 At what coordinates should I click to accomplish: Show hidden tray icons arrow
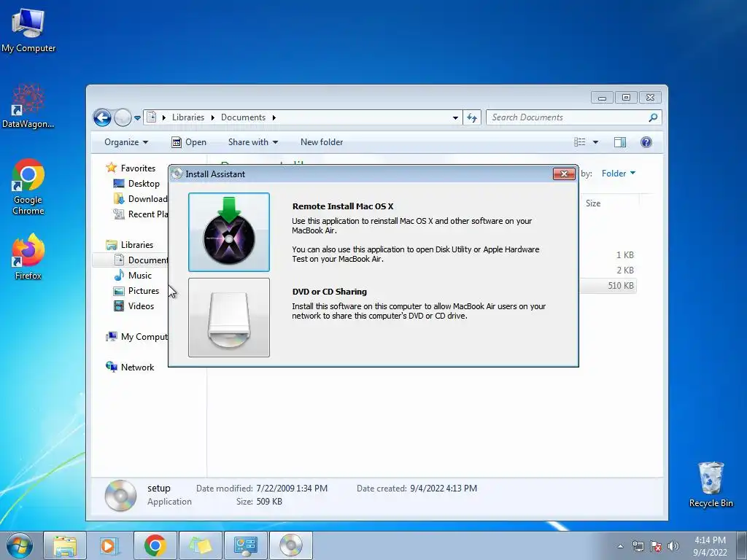[x=620, y=546]
